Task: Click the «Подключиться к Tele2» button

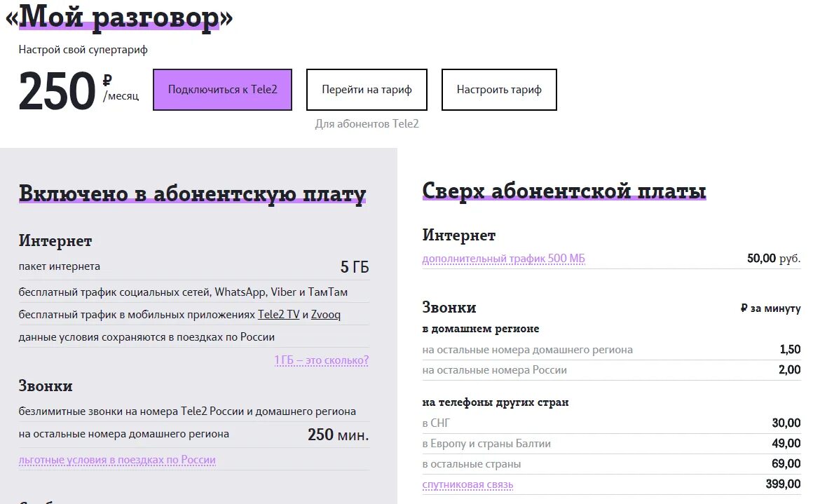Action: pos(222,89)
